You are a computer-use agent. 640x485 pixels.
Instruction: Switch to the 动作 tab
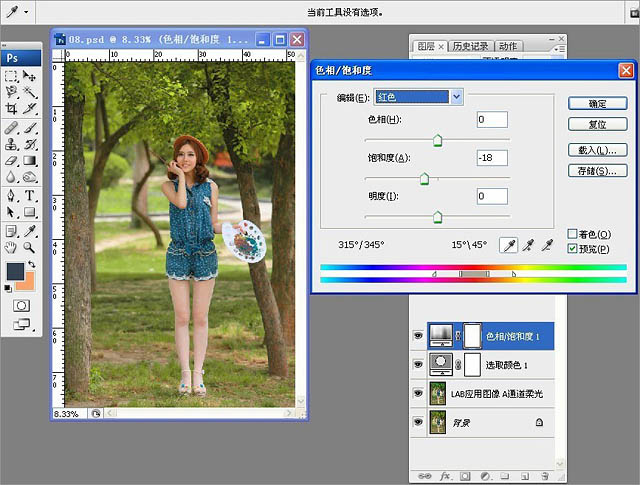tap(508, 46)
